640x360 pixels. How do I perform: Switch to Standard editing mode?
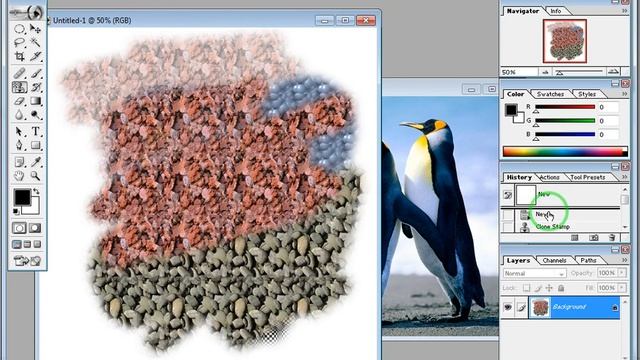click(x=19, y=228)
